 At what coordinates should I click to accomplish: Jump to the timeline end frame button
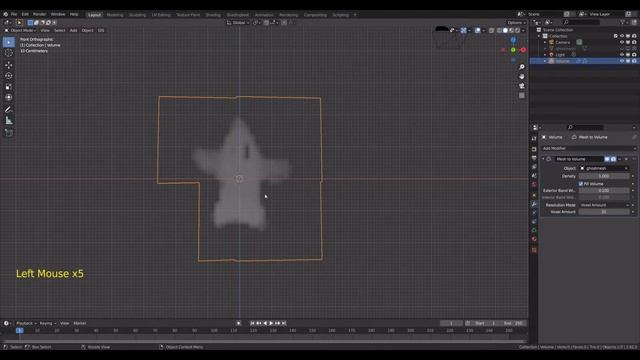tap(284, 323)
